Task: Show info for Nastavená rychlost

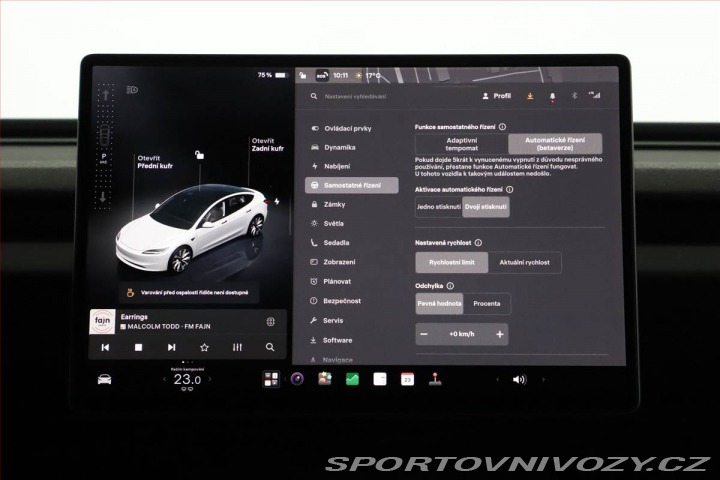Action: [478, 243]
